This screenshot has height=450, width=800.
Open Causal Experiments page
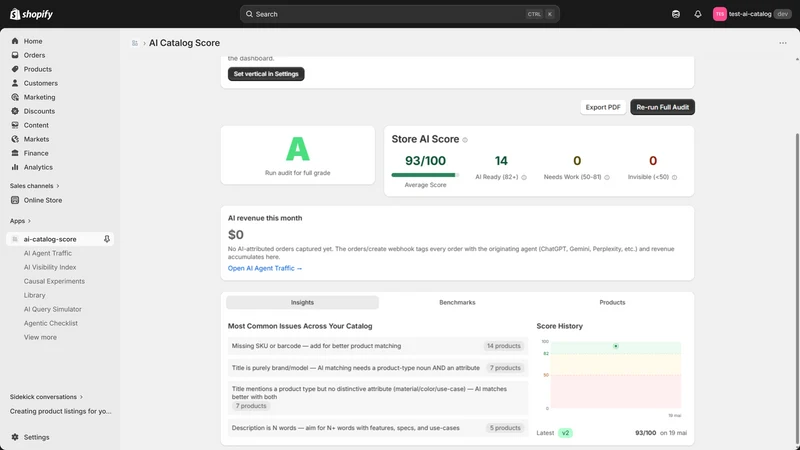click(54, 281)
